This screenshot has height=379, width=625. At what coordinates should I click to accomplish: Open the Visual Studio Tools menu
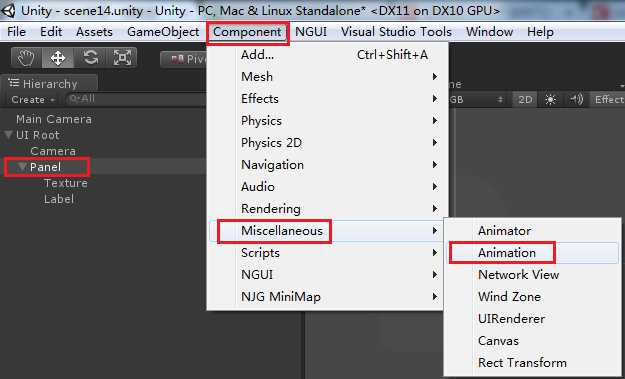coord(396,32)
